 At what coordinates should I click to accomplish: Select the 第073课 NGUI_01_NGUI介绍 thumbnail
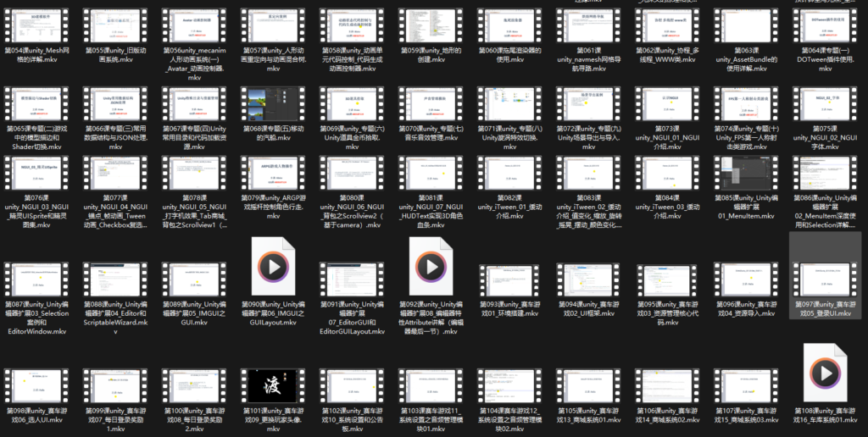click(667, 103)
